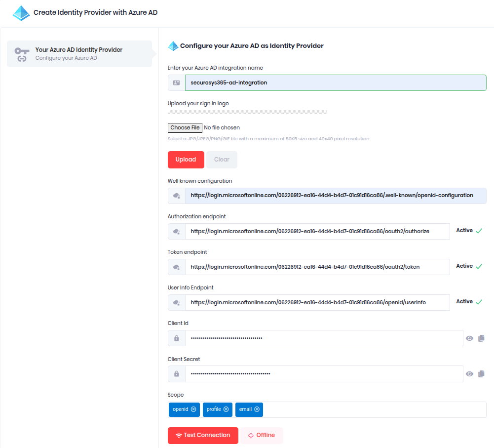Click the Offline status button

pyautogui.click(x=262, y=435)
